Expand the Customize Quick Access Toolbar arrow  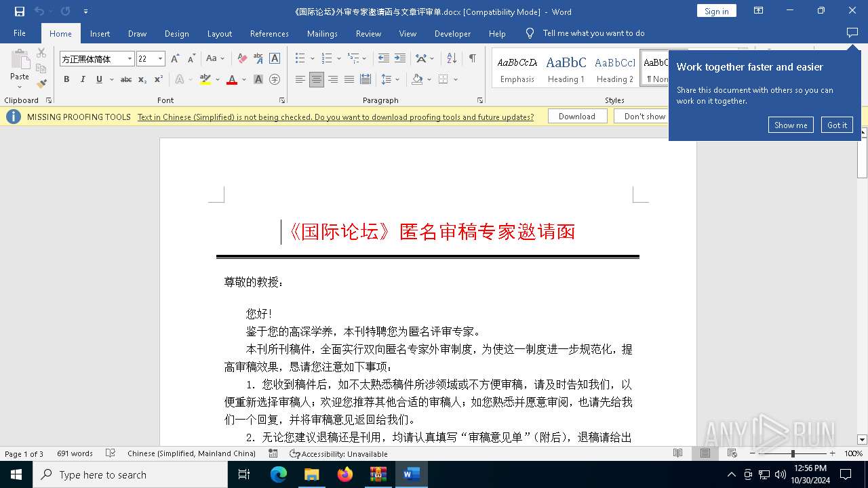pyautogui.click(x=85, y=12)
